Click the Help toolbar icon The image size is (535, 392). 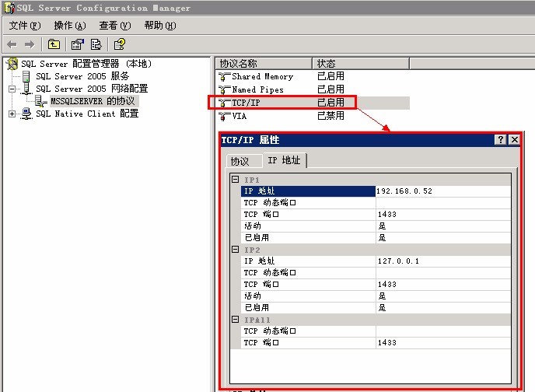pyautogui.click(x=119, y=44)
